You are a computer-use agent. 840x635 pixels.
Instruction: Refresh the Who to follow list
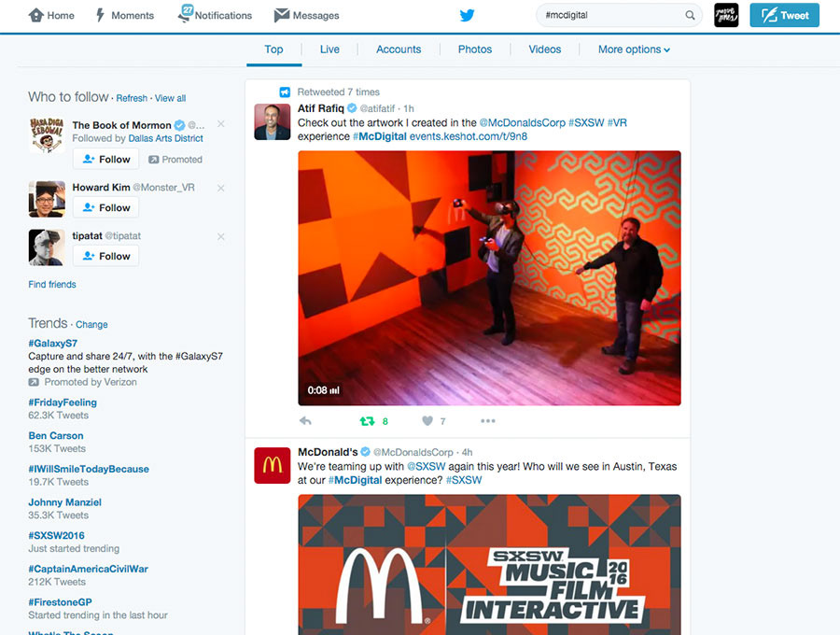click(x=132, y=98)
